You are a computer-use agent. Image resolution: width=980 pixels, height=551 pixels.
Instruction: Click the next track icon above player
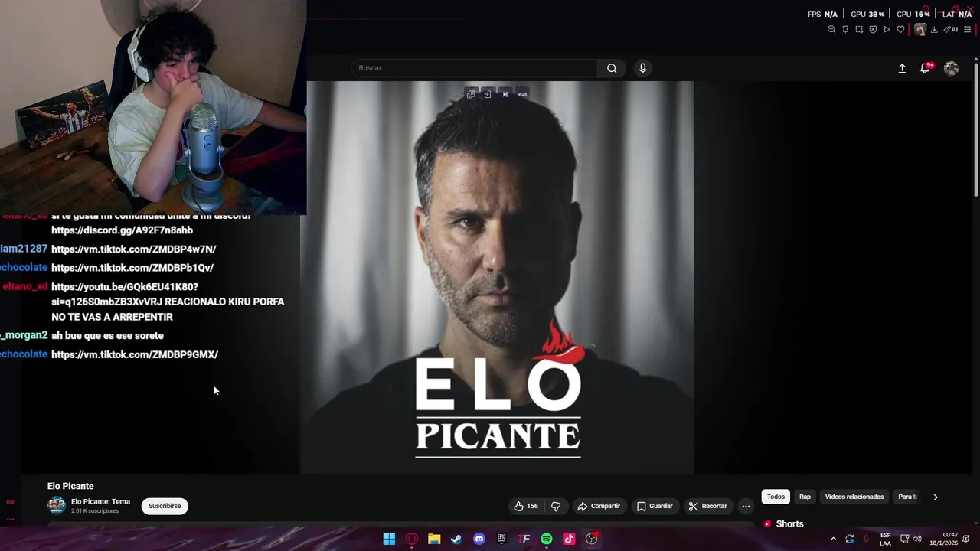[x=505, y=94]
